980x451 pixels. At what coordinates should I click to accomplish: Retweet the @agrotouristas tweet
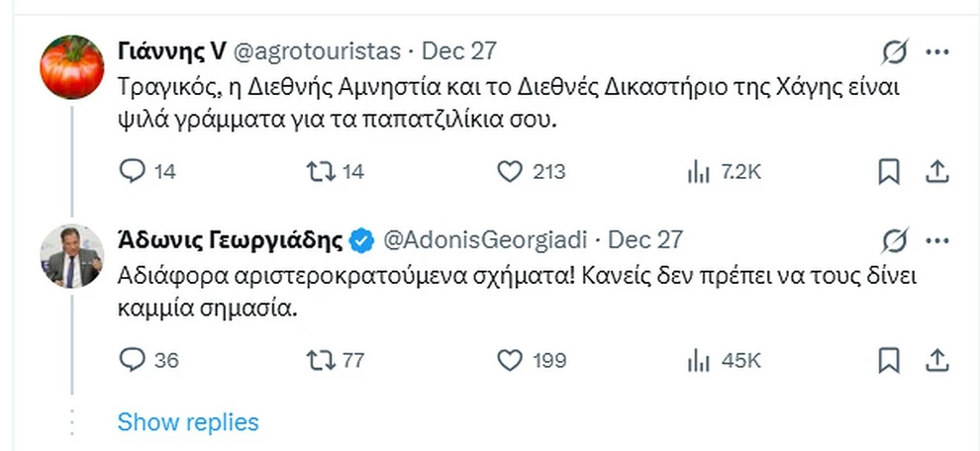pos(320,172)
